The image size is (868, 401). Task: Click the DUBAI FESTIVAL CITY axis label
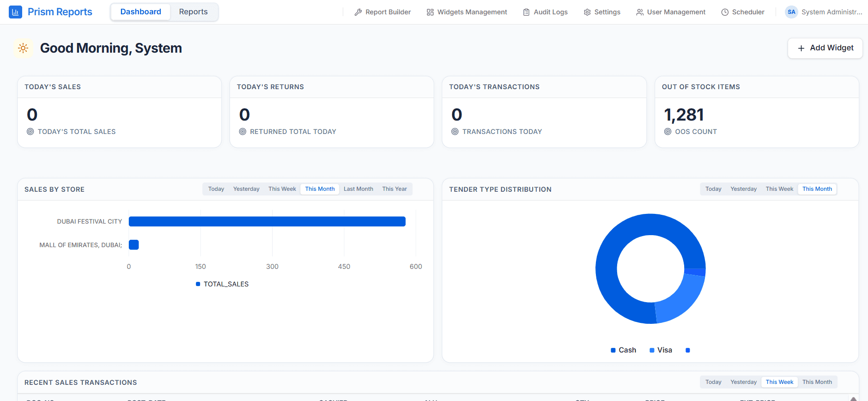pos(90,222)
